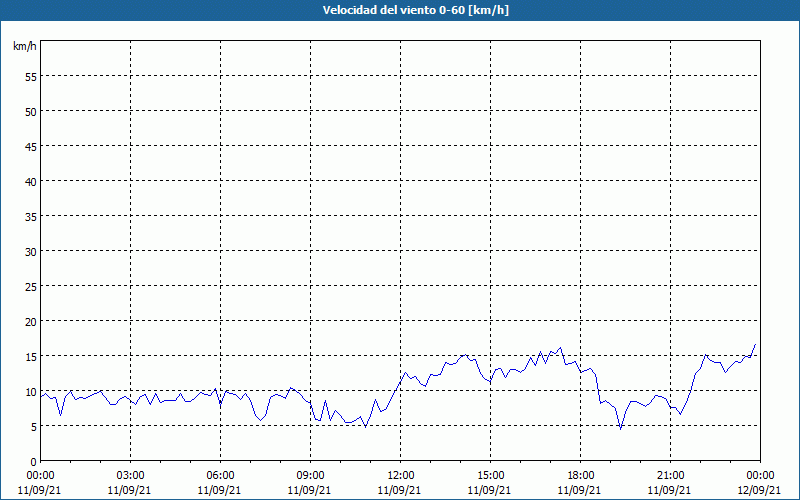
Task: Click the 21:00 time label on x-axis
Action: pyautogui.click(x=670, y=476)
